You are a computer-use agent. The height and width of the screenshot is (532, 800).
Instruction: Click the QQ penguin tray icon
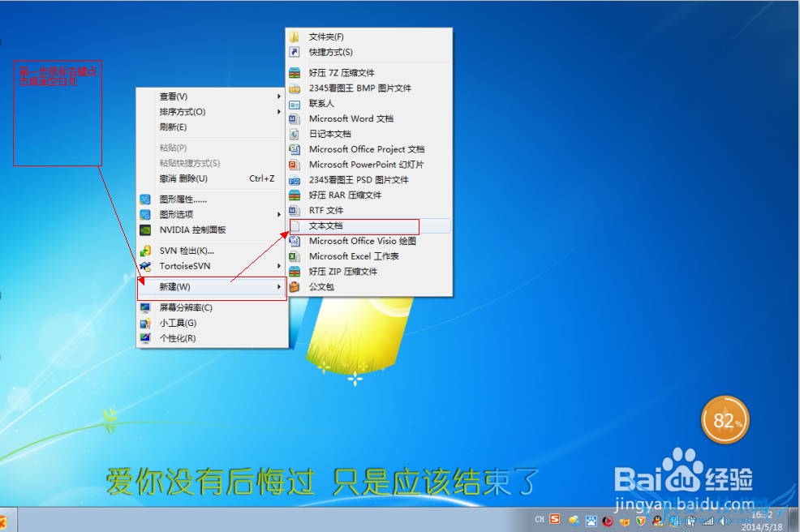tap(658, 521)
